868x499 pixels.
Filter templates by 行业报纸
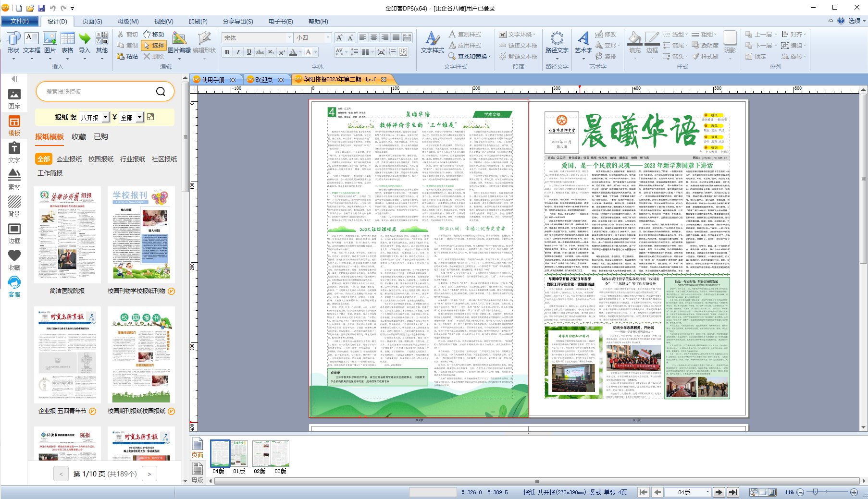point(133,159)
